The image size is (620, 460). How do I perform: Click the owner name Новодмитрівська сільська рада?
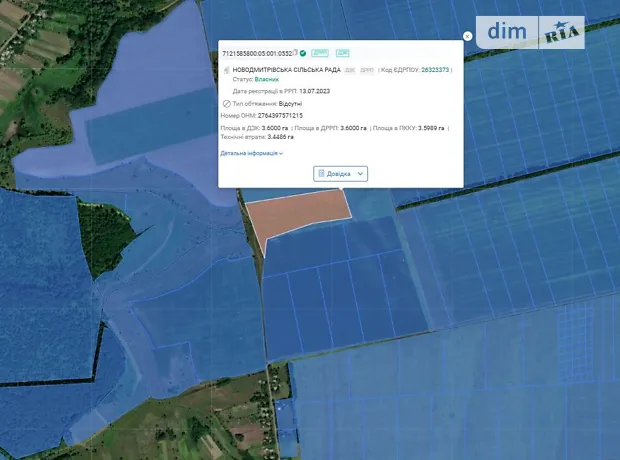click(x=287, y=70)
